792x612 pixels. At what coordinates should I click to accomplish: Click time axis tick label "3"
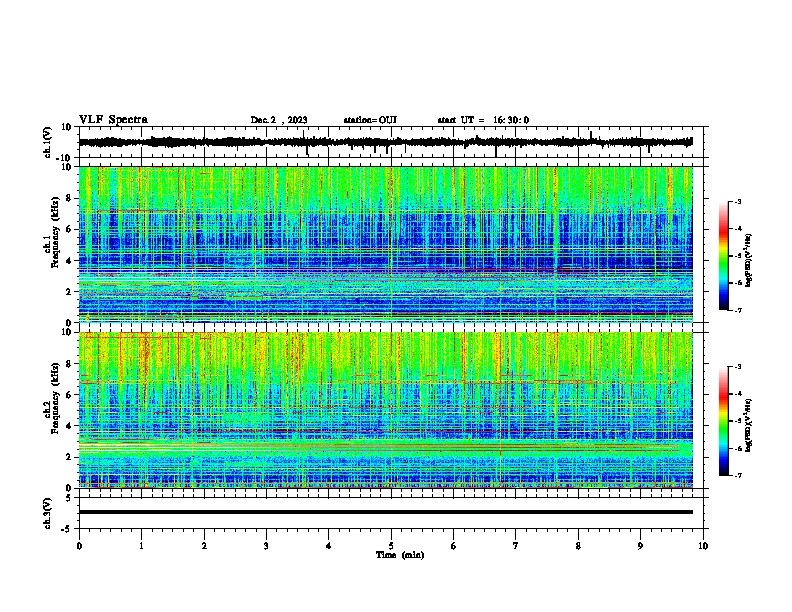tap(266, 546)
